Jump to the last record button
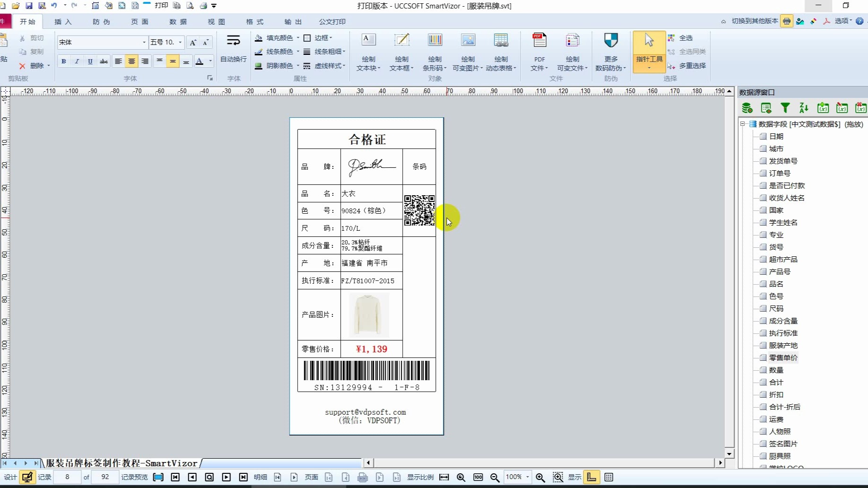The image size is (868, 488). 243,477
